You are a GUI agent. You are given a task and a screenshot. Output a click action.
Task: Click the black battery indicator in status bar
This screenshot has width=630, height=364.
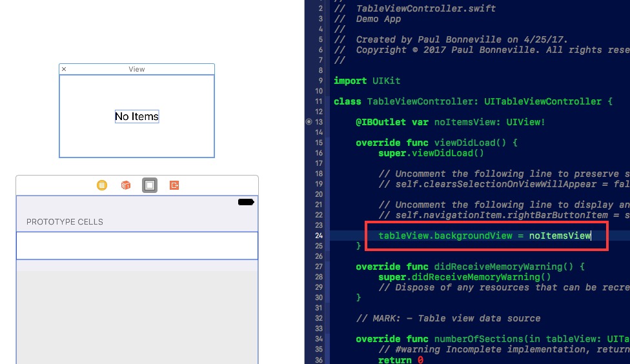[246, 202]
